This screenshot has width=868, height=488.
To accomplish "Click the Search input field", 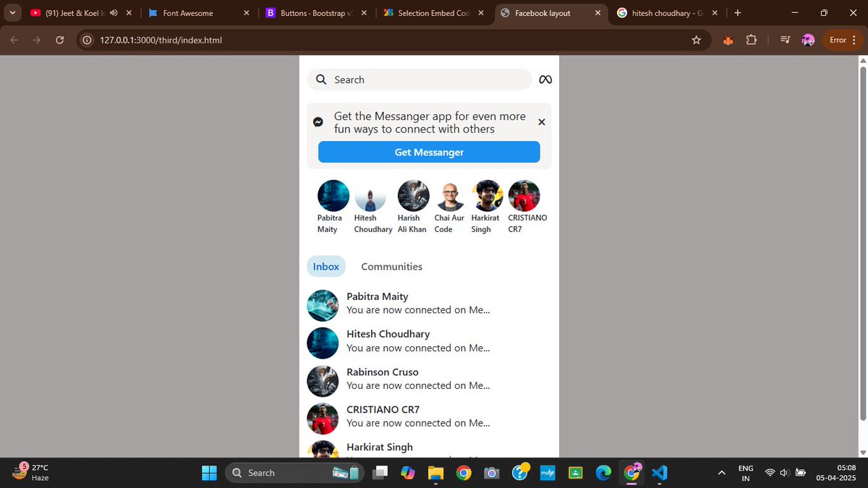I will [420, 80].
